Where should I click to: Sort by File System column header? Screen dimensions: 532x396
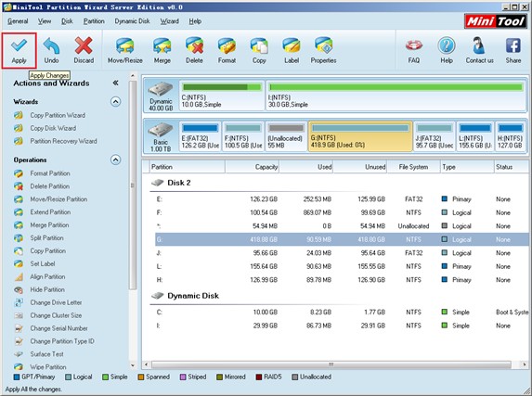[x=413, y=167]
